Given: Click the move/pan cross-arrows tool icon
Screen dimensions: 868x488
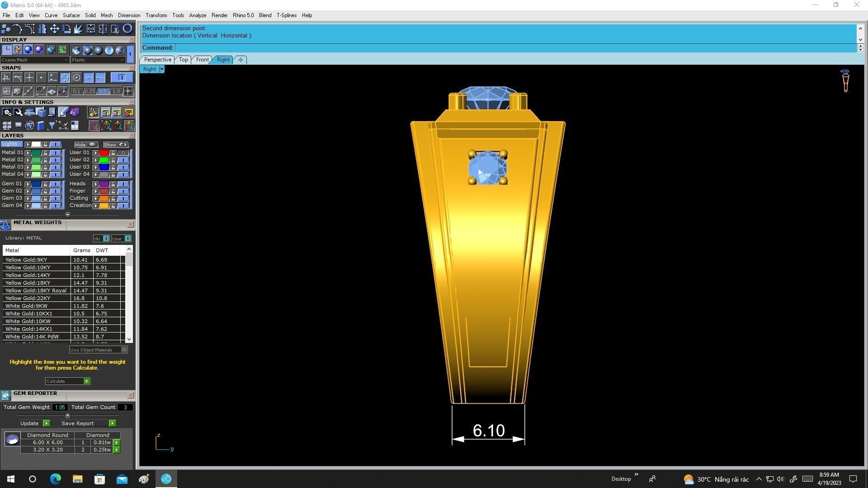Looking at the screenshot, I should coord(54,29).
